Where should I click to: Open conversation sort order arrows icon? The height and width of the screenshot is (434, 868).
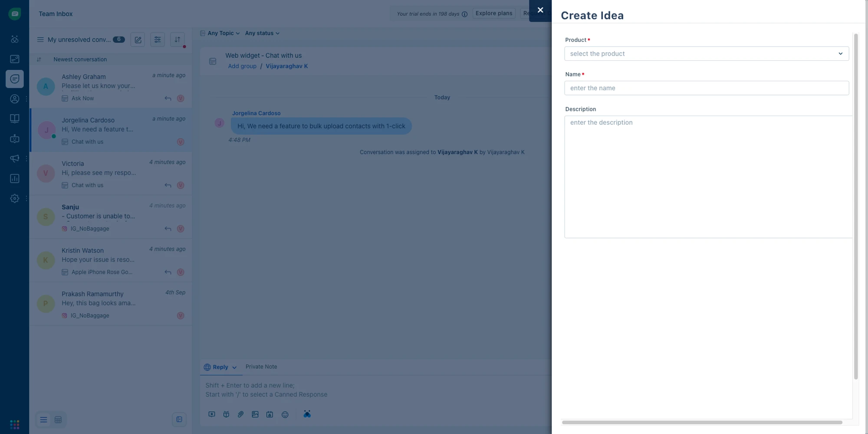(177, 40)
